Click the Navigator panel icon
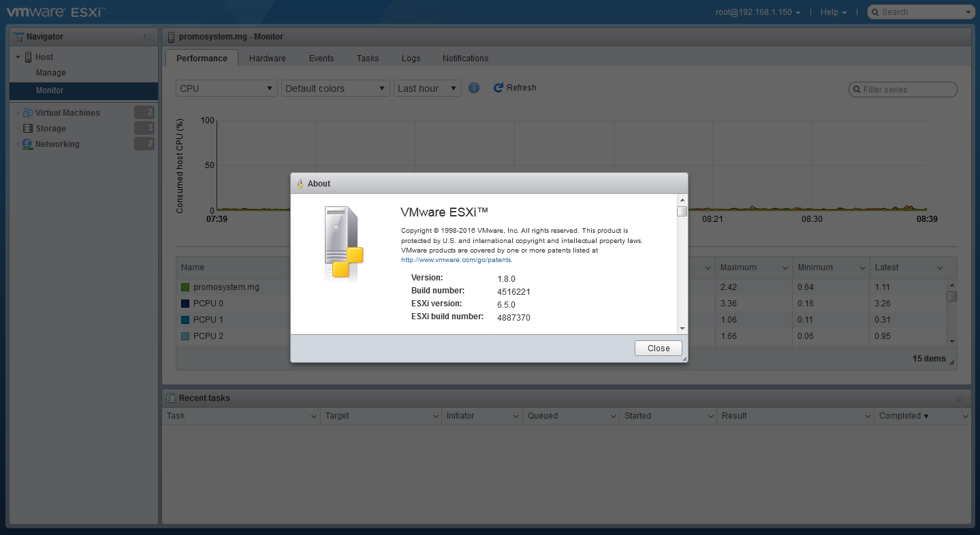 coord(19,37)
